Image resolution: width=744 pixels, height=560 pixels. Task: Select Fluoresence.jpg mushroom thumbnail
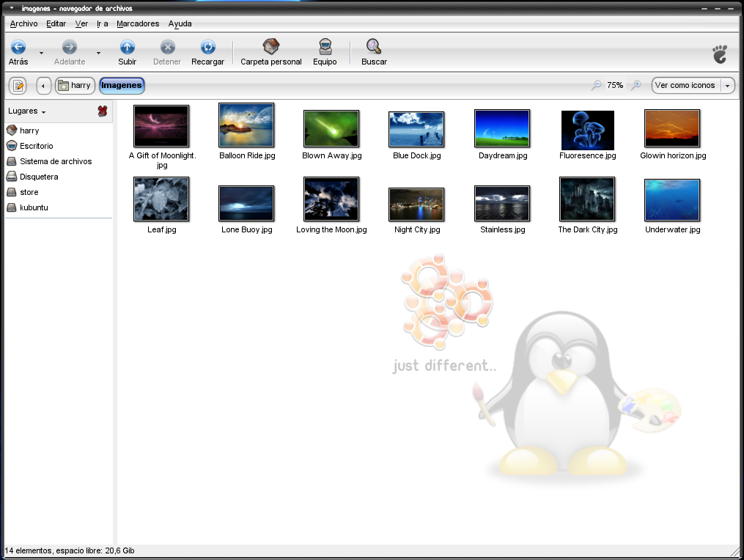(587, 130)
